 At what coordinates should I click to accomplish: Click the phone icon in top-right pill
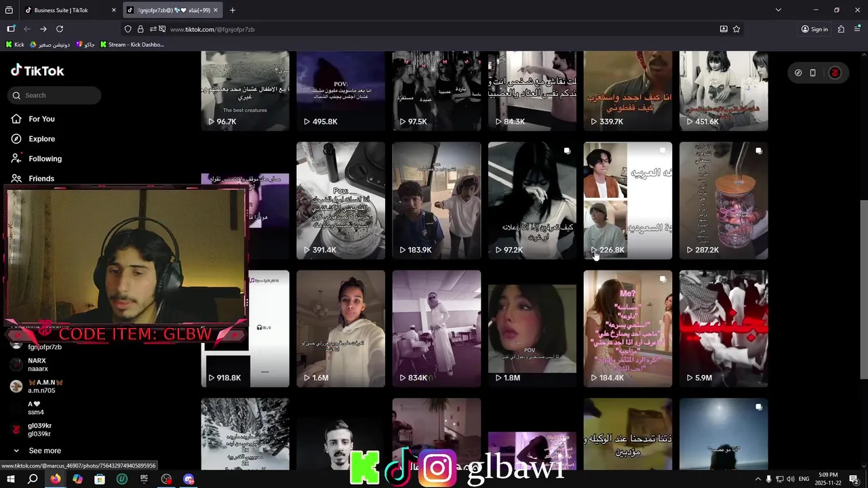[x=812, y=73]
